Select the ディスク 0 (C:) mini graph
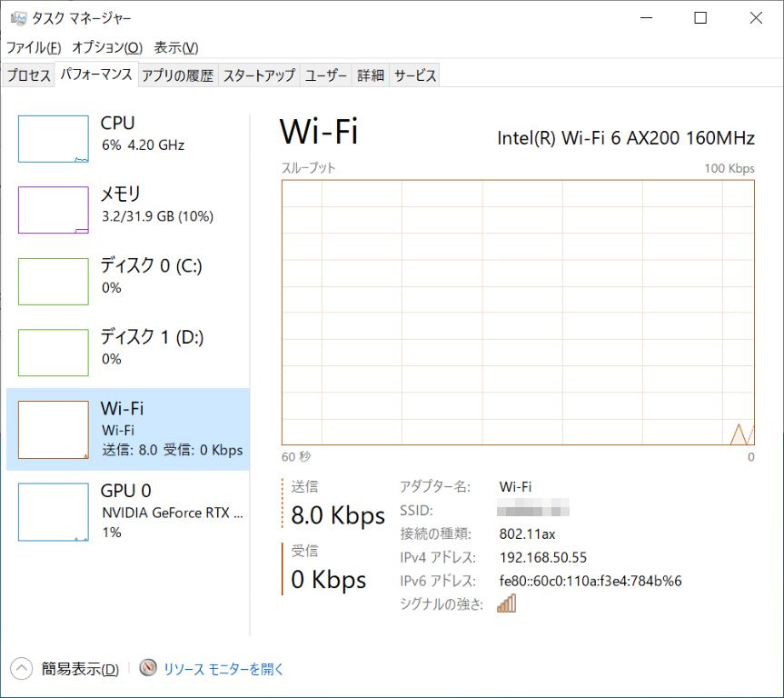The width and height of the screenshot is (784, 698). [54, 281]
